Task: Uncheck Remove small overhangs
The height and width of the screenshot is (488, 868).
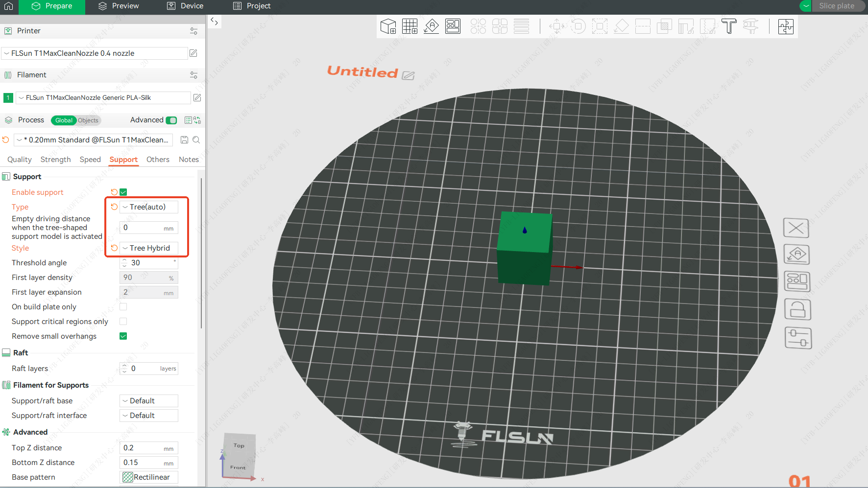Action: click(x=123, y=336)
